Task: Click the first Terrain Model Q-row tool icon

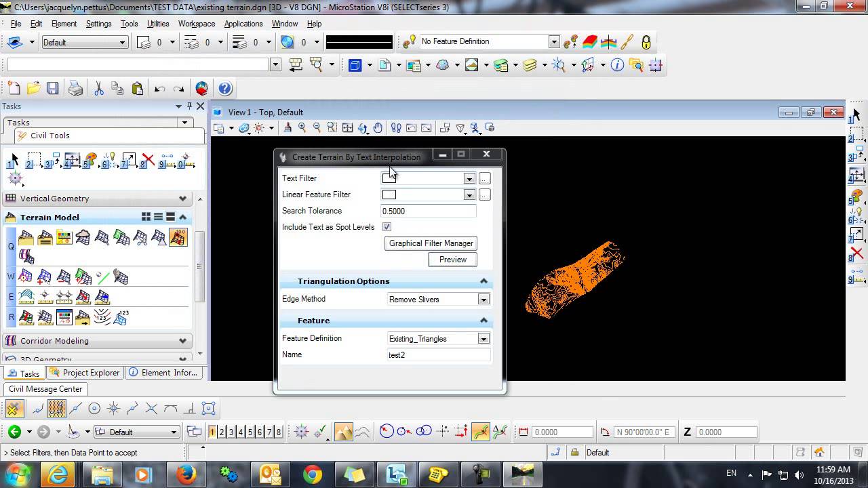Action: point(26,237)
